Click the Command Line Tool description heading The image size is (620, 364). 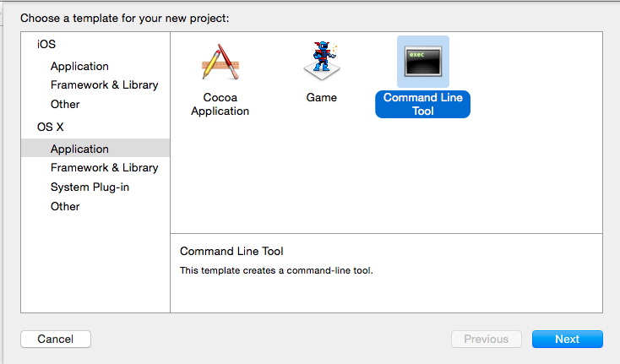click(x=231, y=252)
